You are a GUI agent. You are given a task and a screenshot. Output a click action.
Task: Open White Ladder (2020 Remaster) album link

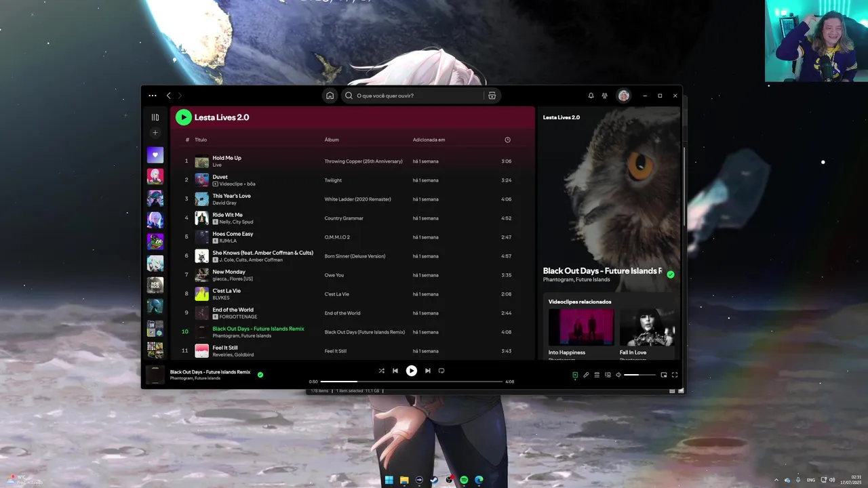click(357, 199)
